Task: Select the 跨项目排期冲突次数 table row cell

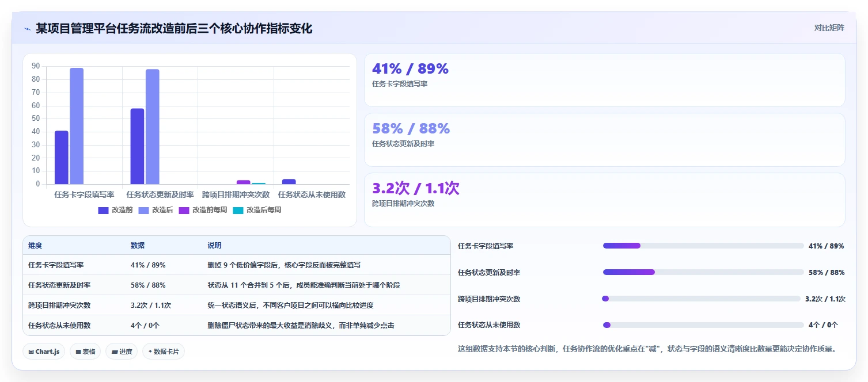Action: [x=59, y=305]
